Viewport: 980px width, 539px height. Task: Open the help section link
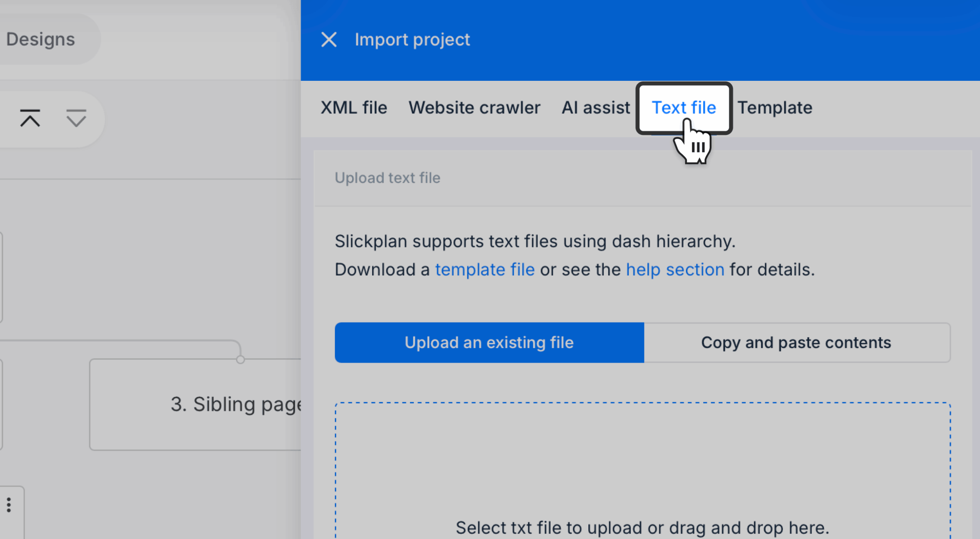click(675, 270)
